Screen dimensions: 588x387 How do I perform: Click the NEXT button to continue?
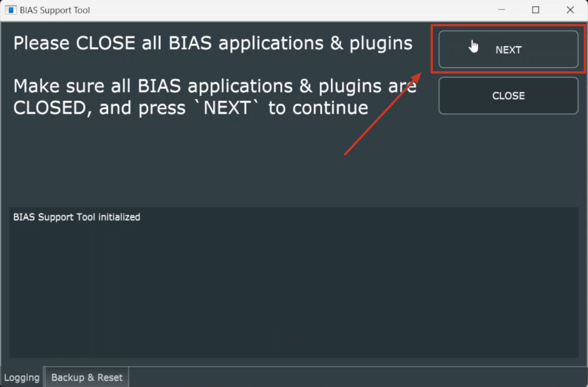(508, 49)
